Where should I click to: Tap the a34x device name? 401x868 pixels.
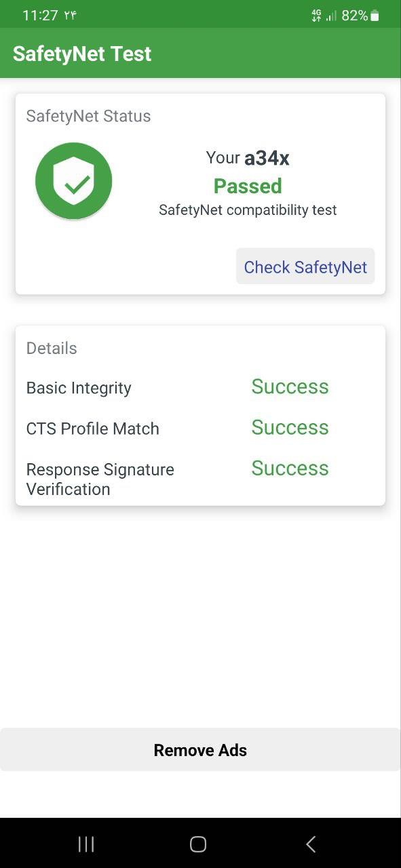pos(267,158)
